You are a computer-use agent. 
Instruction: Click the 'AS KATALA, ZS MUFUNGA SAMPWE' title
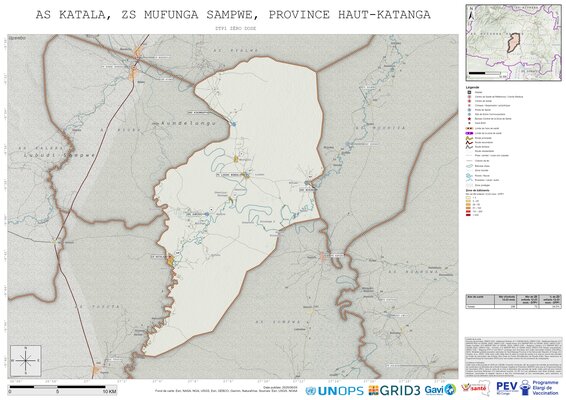click(x=149, y=15)
